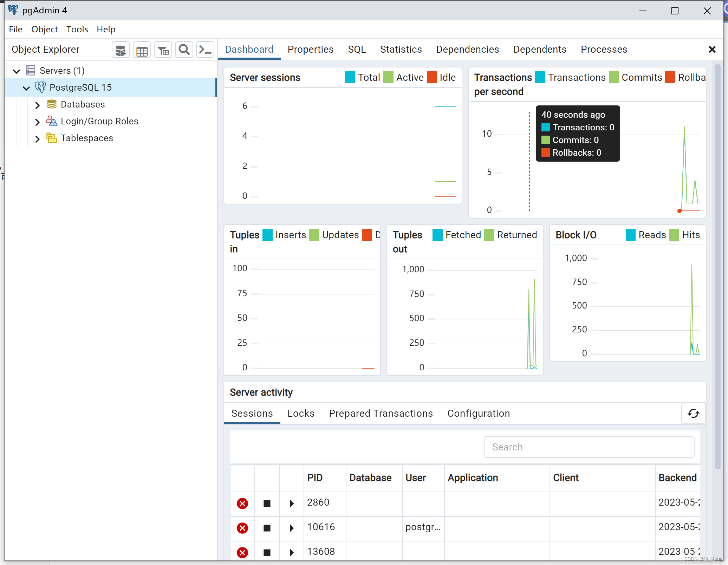
Task: Open the Query Tool icon in Object Explorer
Action: pyautogui.click(x=121, y=50)
